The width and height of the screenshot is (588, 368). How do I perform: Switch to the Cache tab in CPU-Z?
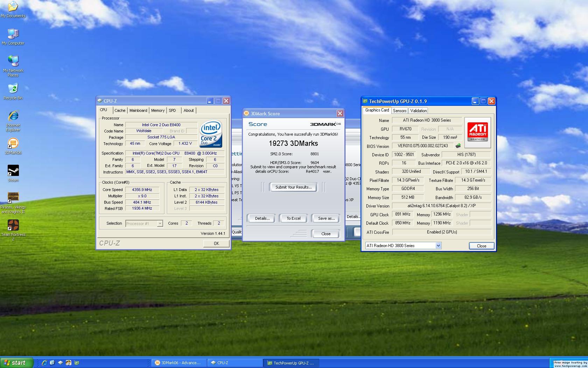click(120, 110)
